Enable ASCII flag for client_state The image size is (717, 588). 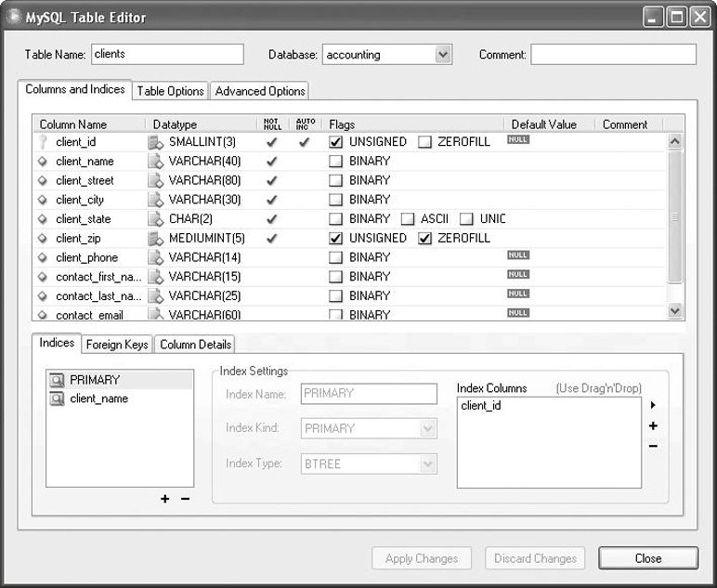coord(408,219)
